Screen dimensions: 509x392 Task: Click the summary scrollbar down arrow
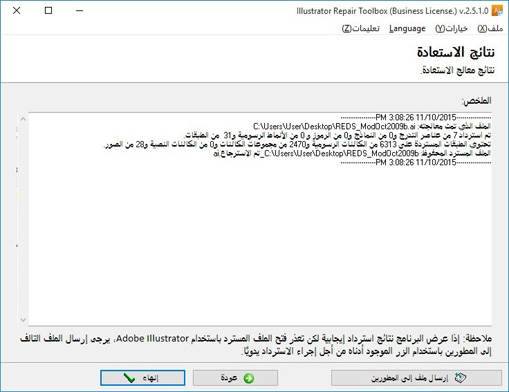pyautogui.click(x=23, y=320)
